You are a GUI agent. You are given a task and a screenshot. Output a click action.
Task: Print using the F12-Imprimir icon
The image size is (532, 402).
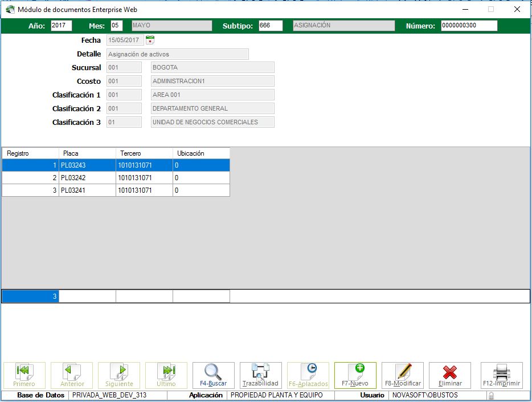click(501, 375)
